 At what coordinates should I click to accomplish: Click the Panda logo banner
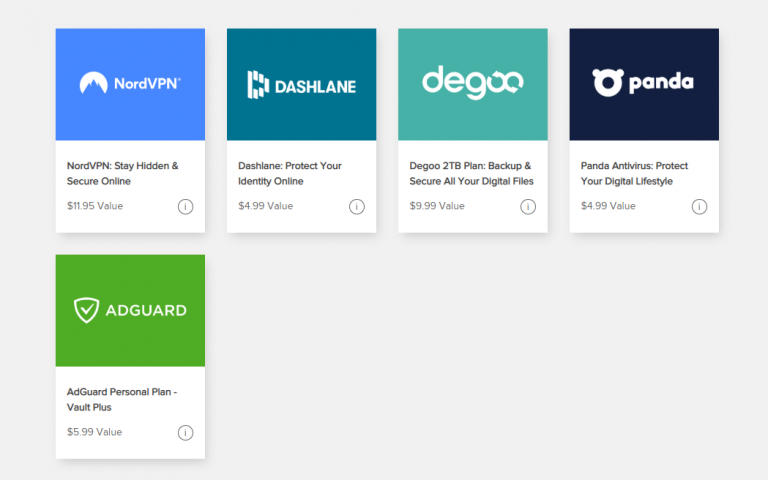644,84
